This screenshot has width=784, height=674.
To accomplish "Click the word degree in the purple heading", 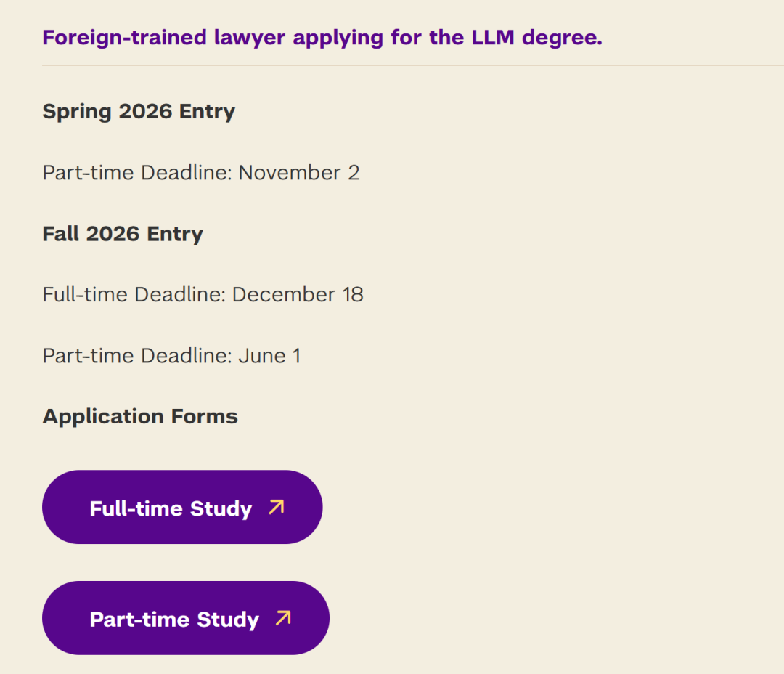I will [570, 38].
